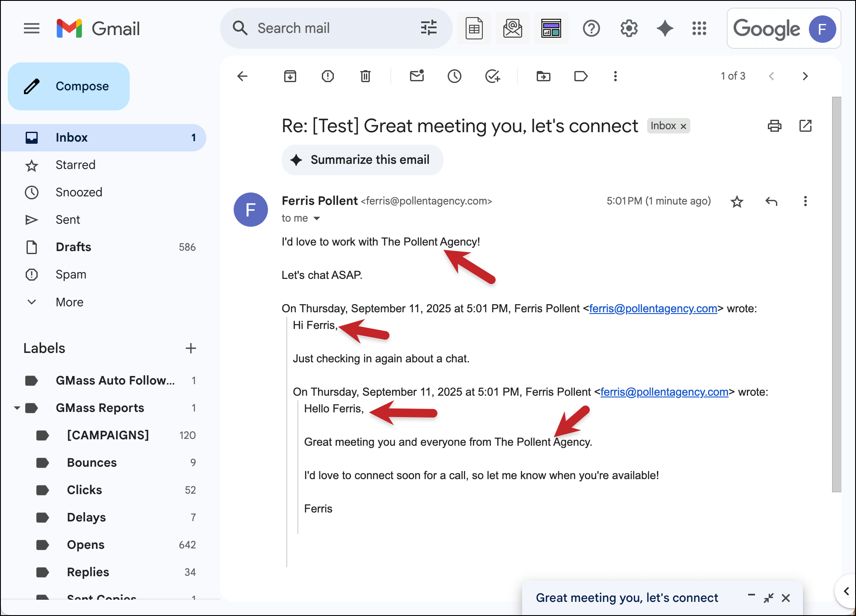Open the Drafts folder
This screenshot has width=856, height=616.
click(x=73, y=247)
